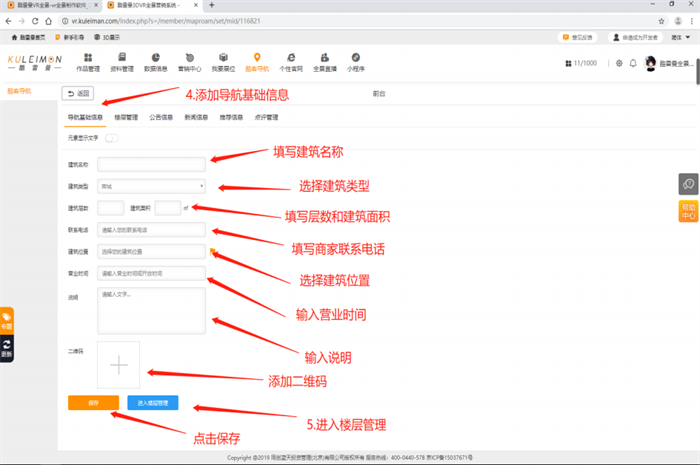
Task: Open the language dropdown in top bar
Action: [681, 37]
